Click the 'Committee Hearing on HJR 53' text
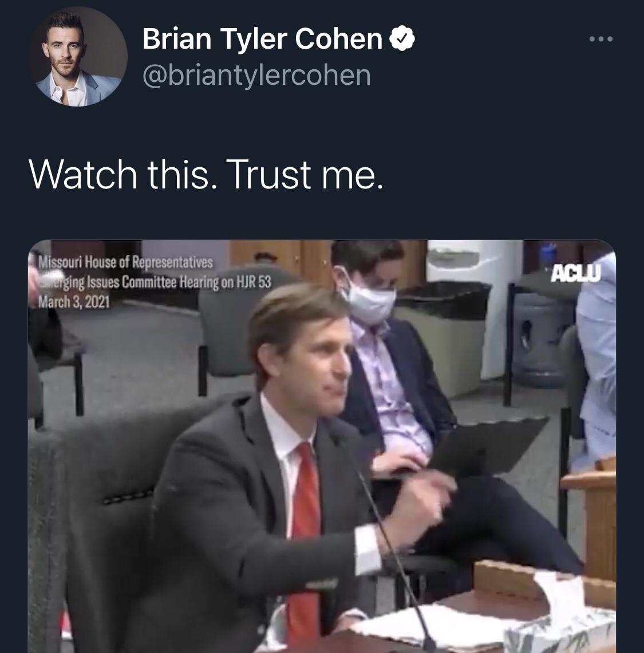Screen dimensions: 644x653 tap(197, 282)
